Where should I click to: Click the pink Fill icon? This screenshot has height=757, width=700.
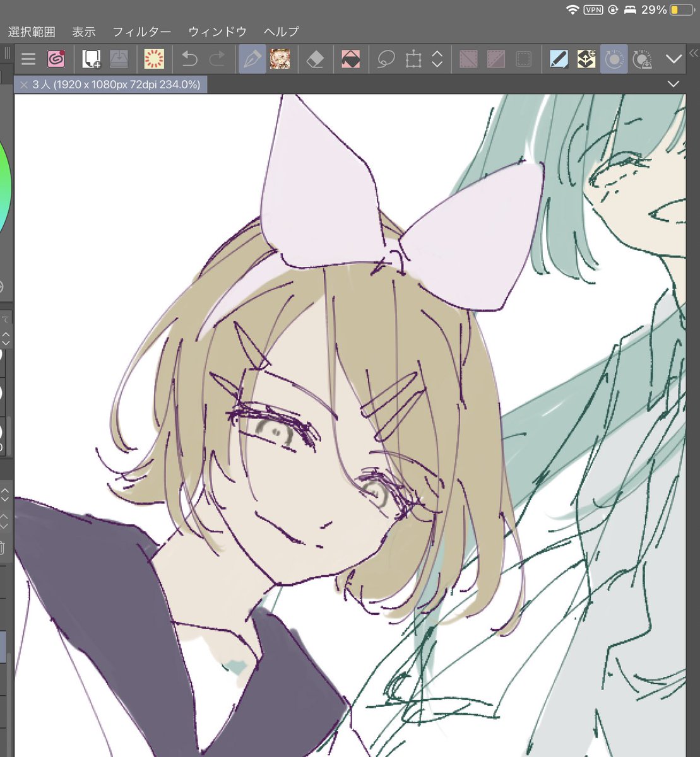pos(350,59)
